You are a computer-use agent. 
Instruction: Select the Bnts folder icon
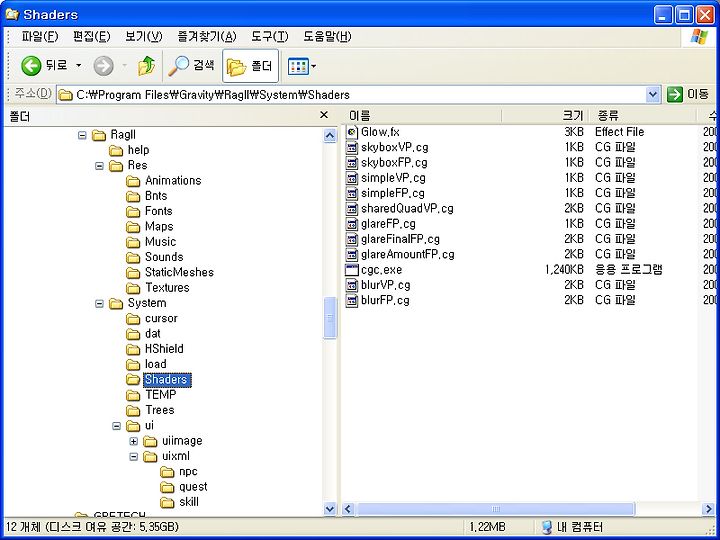(133, 196)
